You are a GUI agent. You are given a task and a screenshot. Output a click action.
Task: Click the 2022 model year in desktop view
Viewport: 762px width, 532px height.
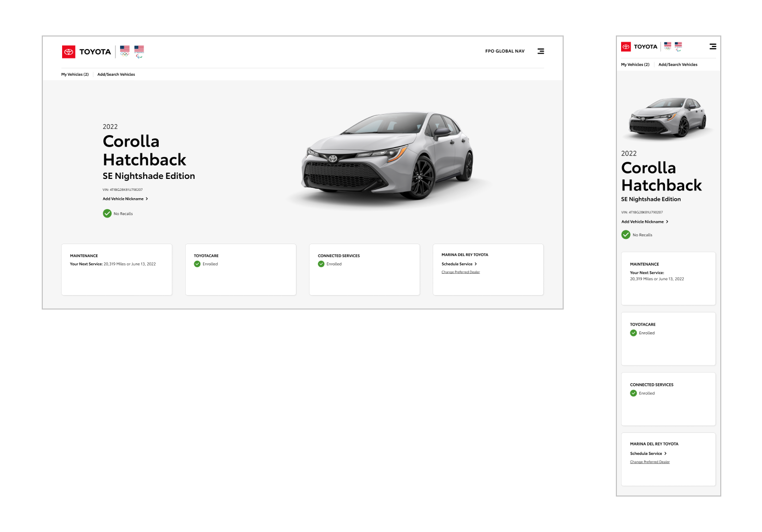pos(110,127)
